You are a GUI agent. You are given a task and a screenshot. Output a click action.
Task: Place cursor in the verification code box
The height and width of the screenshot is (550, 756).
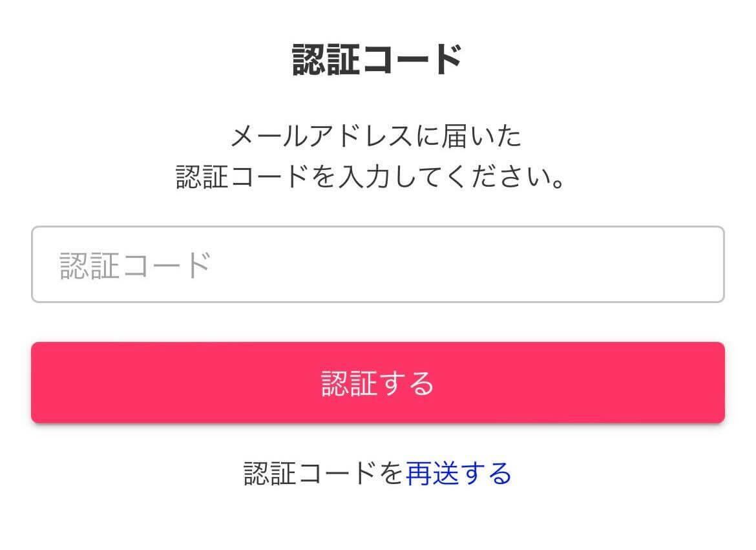tap(377, 264)
